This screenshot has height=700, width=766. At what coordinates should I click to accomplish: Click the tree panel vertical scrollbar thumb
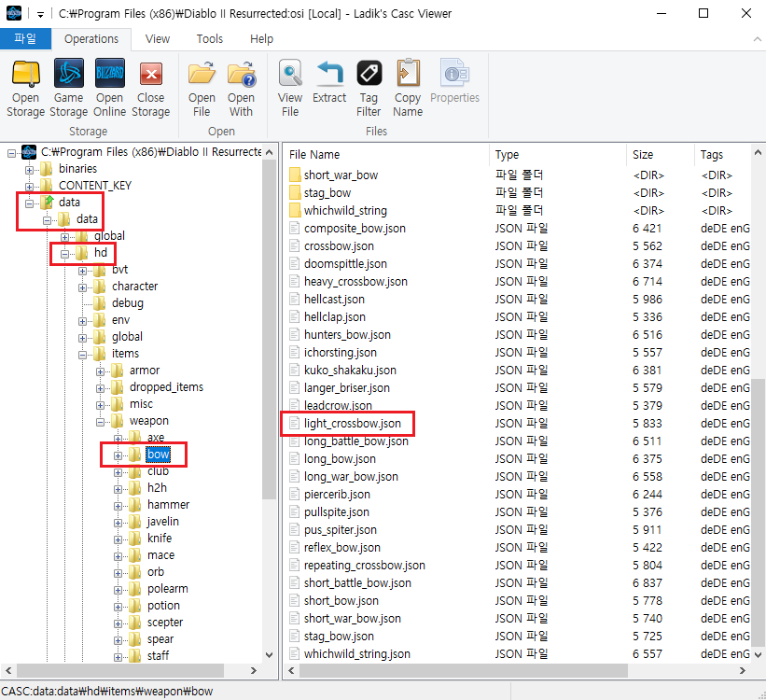pos(270,329)
